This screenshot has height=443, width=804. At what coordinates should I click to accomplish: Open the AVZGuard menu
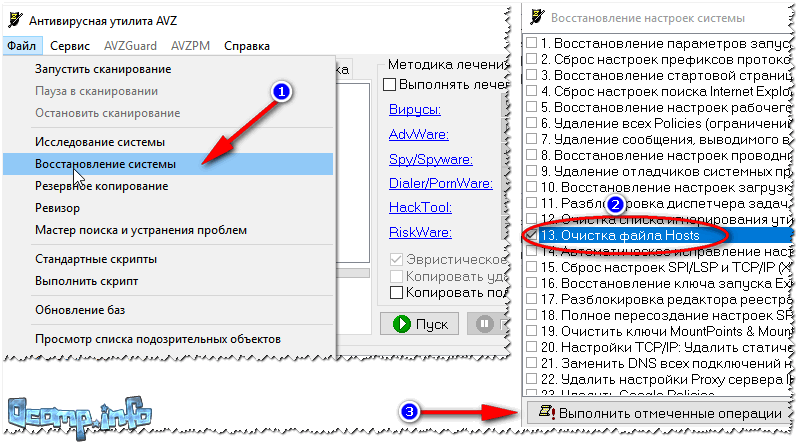[130, 46]
